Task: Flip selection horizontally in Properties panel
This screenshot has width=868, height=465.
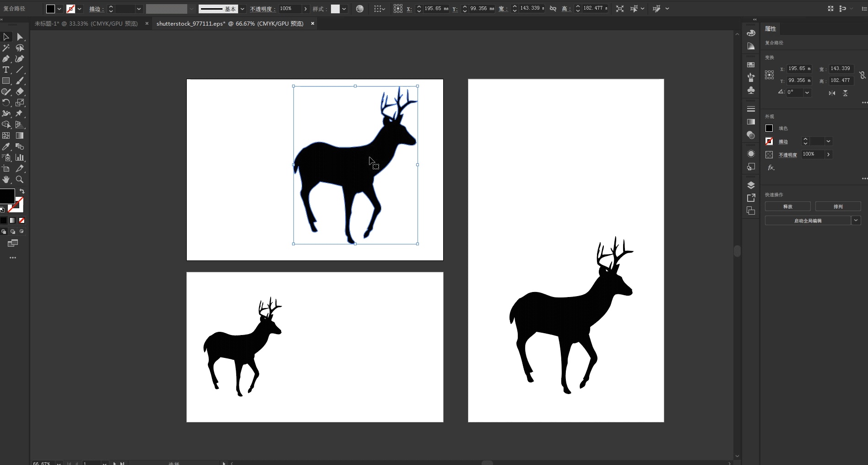Action: [832, 93]
